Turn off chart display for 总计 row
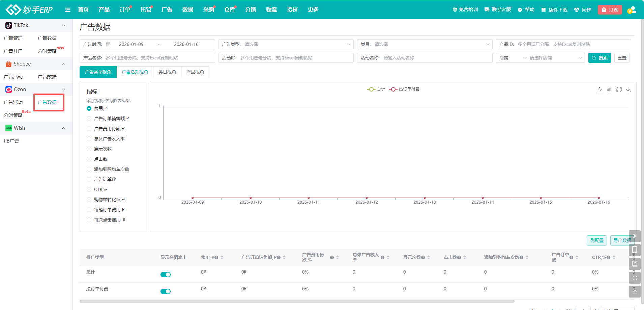The width and height of the screenshot is (644, 310). coord(166,275)
